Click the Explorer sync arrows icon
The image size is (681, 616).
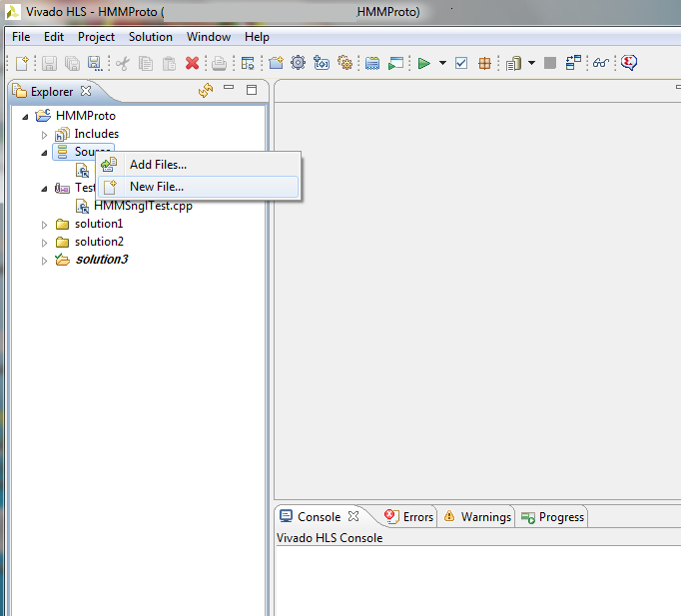pyautogui.click(x=206, y=90)
